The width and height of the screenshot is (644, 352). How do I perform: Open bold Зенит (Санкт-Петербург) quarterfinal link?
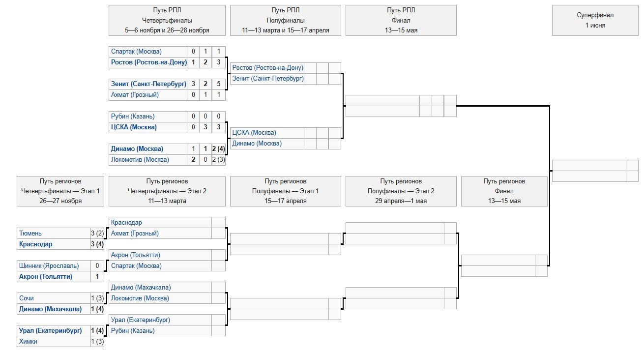pos(148,84)
